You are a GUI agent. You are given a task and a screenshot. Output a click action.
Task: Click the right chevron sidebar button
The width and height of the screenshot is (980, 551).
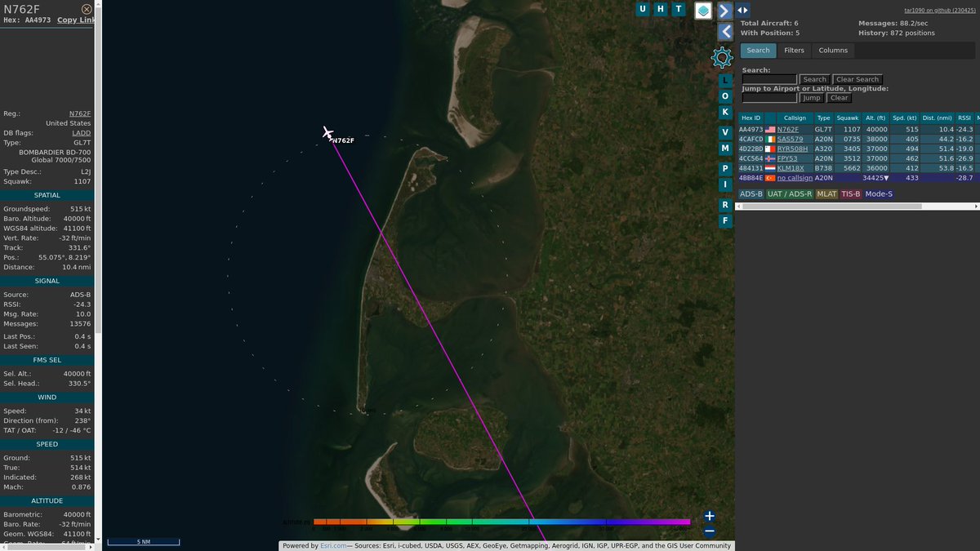[725, 10]
